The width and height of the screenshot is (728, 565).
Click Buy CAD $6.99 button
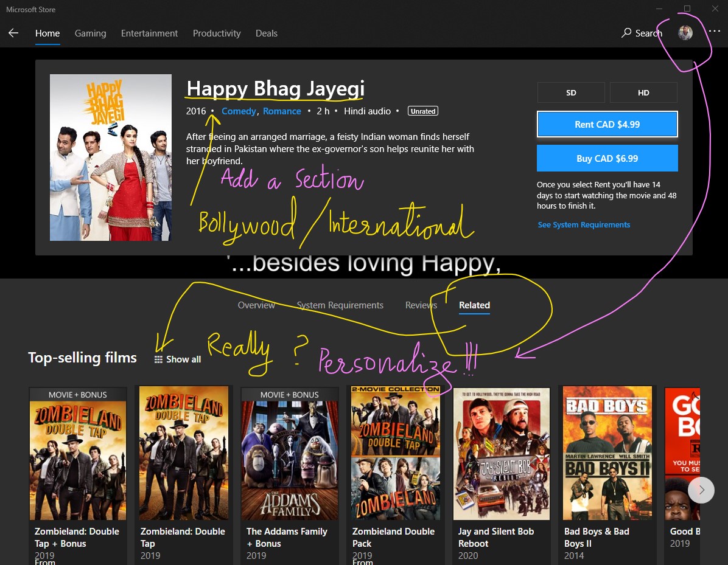pyautogui.click(x=607, y=158)
